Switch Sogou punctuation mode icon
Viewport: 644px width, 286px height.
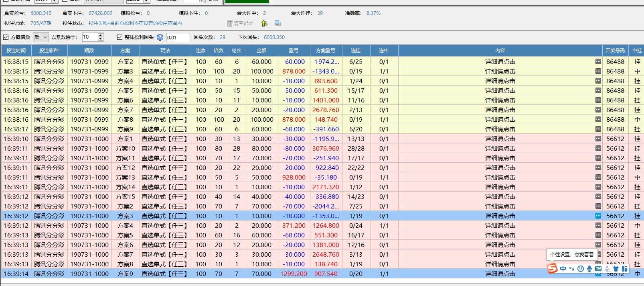tap(572, 269)
